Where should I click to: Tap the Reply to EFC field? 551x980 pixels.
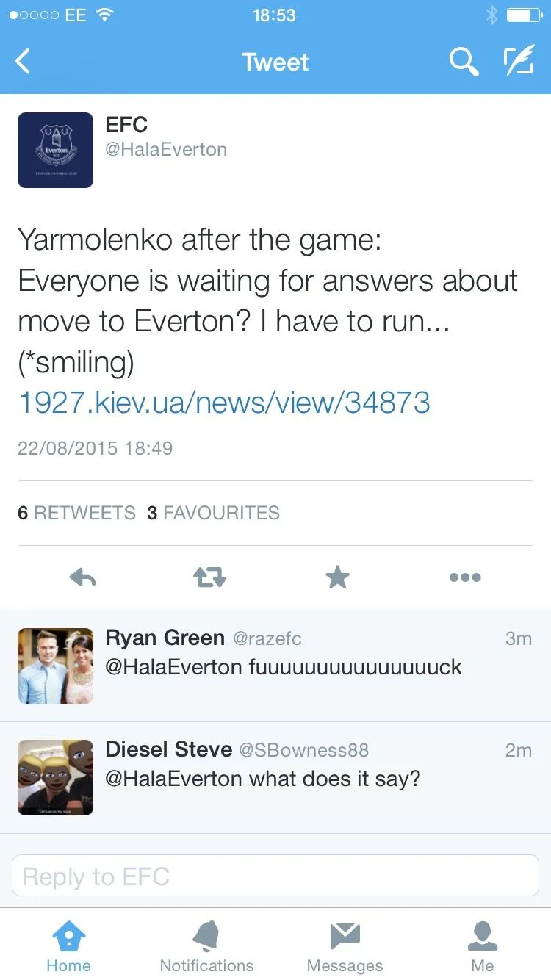pos(275,876)
